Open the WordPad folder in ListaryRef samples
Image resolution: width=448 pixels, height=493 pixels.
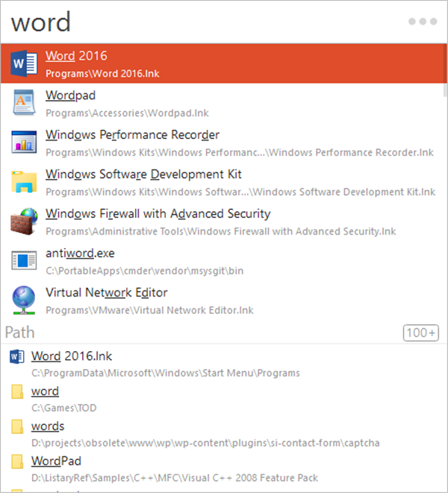[x=56, y=462]
